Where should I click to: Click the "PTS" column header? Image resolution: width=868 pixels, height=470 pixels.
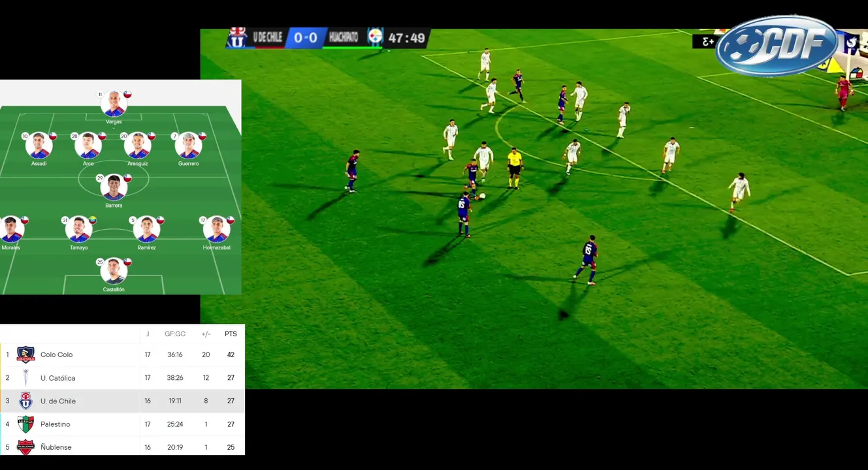pyautogui.click(x=231, y=334)
